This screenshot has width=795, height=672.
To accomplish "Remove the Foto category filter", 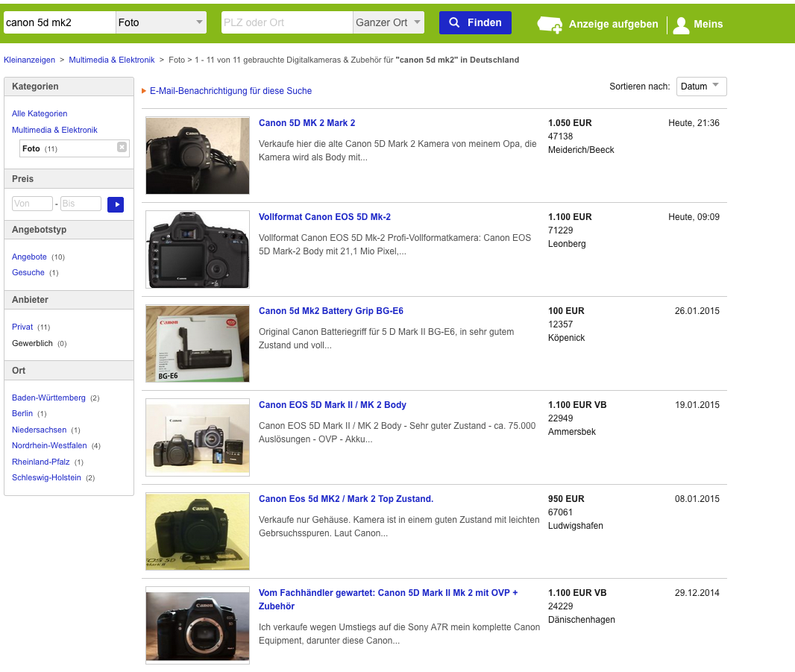I will [x=122, y=147].
